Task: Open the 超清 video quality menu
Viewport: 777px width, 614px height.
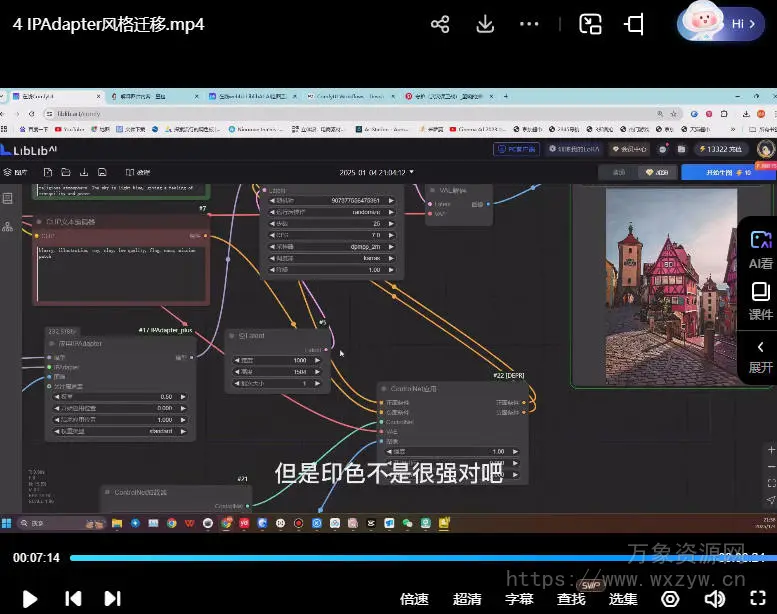Action: click(x=467, y=598)
